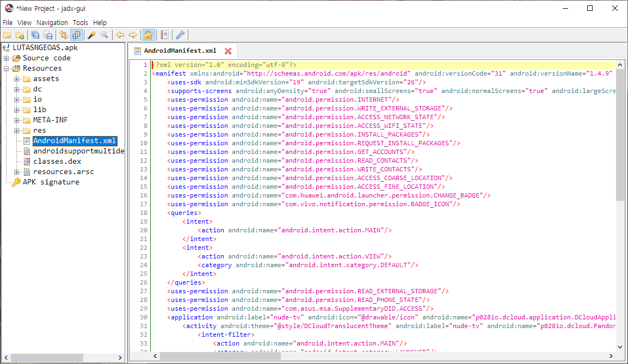Image resolution: width=628 pixels, height=364 pixels.
Task: Click tree panel scroll right arrow
Action: (120, 357)
